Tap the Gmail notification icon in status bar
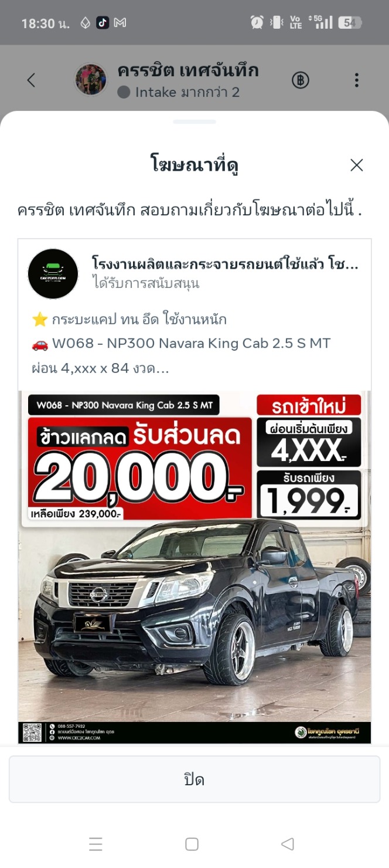The image size is (389, 868). 120,23
